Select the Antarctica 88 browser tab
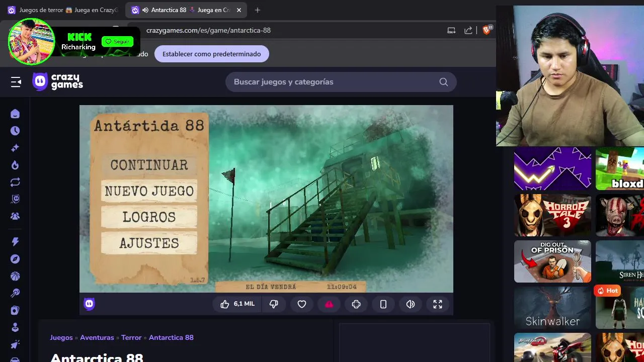 click(x=185, y=10)
